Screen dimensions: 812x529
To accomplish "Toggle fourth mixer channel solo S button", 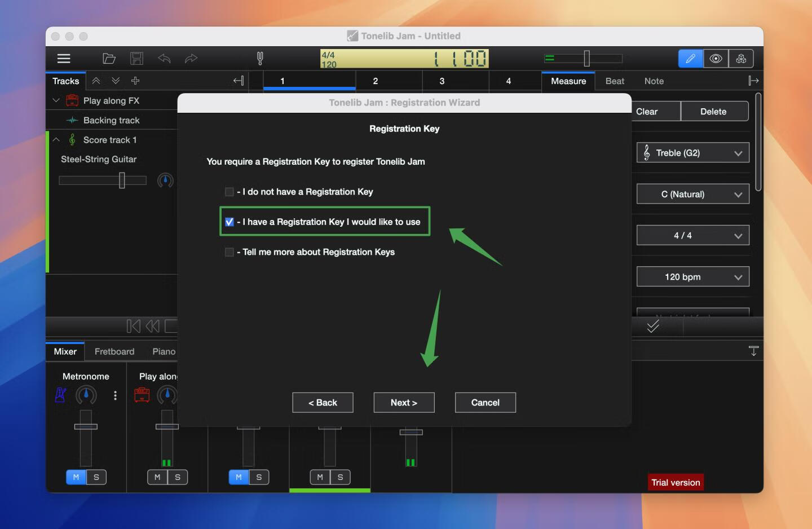I will (x=340, y=477).
